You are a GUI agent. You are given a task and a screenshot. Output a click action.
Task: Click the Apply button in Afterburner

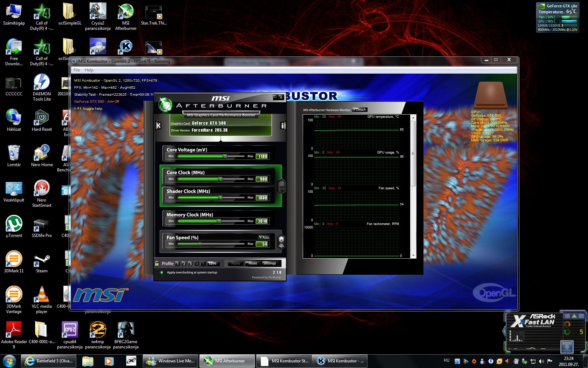[x=236, y=263]
